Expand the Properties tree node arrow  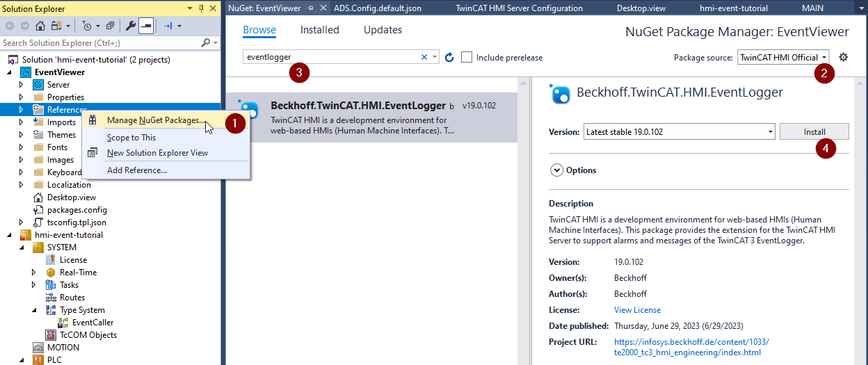(x=21, y=97)
